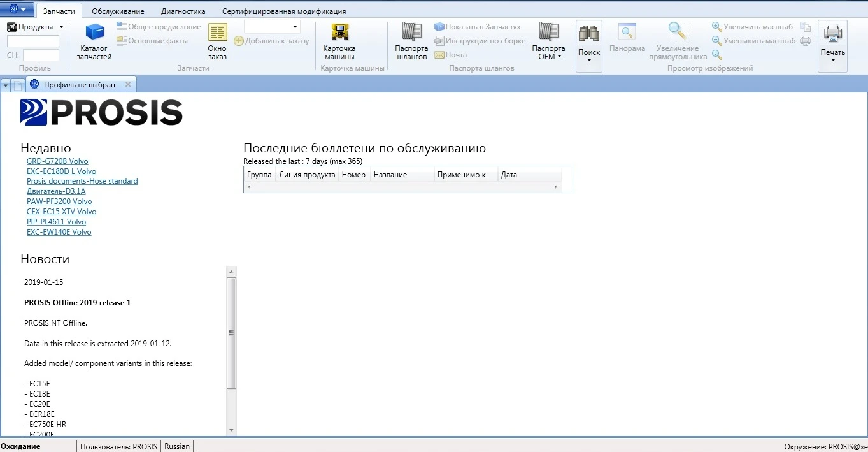The image size is (868, 452).
Task: Close the Профиль не выбран tab
Action: coord(127,84)
